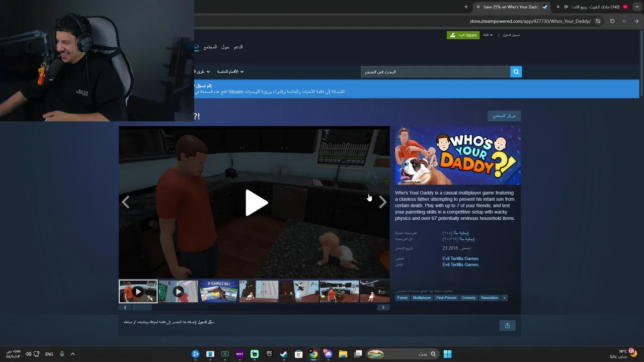Click the Who's Your Daddy header artwork
This screenshot has height=362, width=644.
click(x=458, y=155)
